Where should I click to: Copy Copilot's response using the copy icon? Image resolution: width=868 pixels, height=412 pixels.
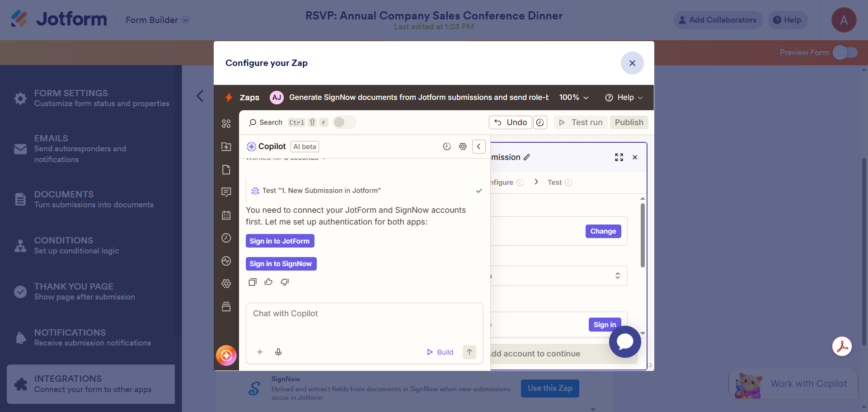252,281
